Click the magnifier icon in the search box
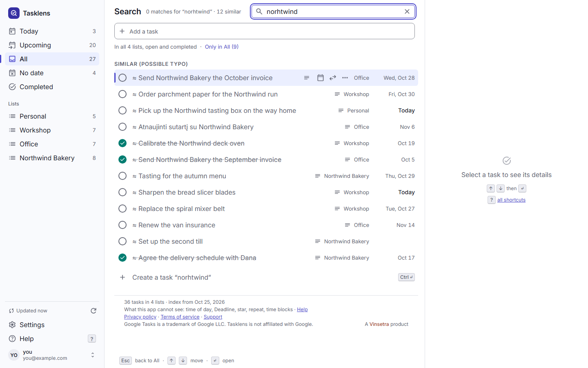Image resolution: width=588 pixels, height=368 pixels. pyautogui.click(x=259, y=11)
